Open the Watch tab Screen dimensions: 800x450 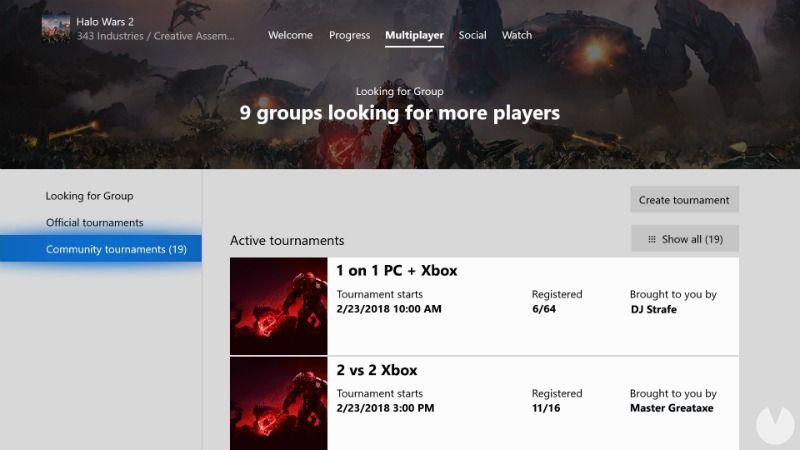[516, 35]
